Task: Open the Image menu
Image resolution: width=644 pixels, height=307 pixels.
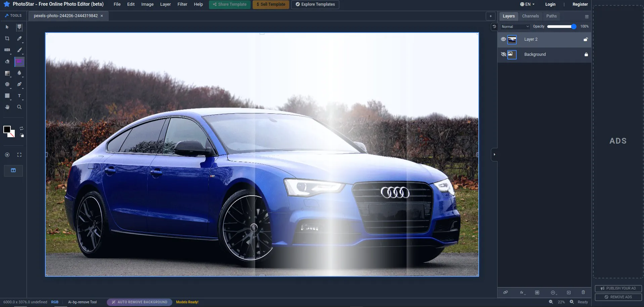Action: (x=147, y=4)
